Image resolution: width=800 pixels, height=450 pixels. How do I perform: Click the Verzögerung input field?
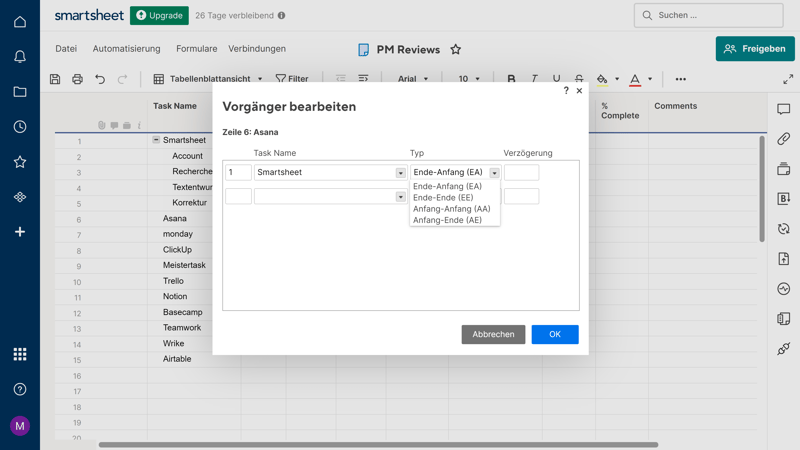coord(521,173)
